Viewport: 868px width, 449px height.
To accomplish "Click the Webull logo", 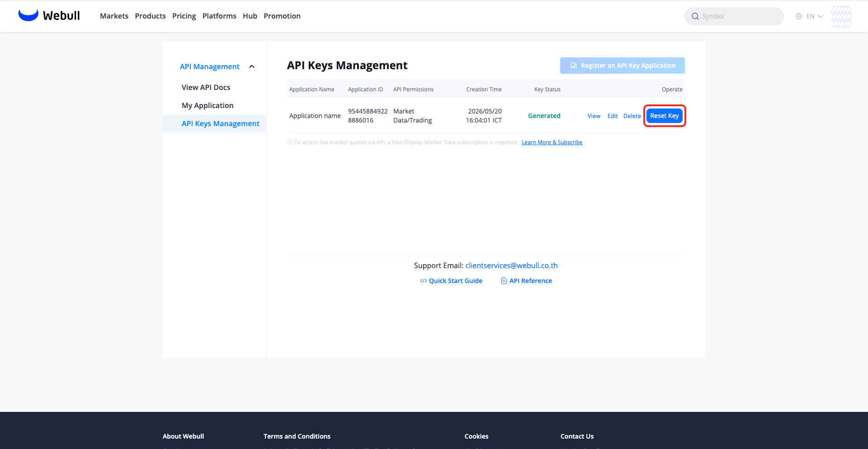I will click(x=49, y=16).
